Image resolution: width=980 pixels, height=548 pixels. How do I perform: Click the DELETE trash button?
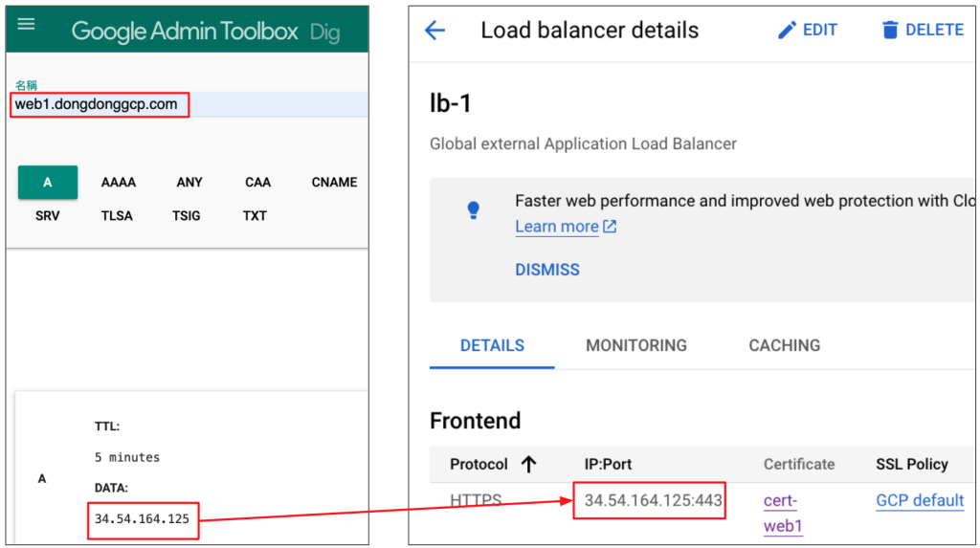pyautogui.click(x=923, y=30)
